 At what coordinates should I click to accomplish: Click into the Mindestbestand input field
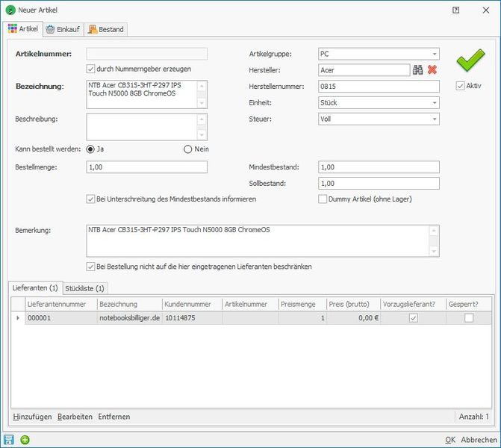(378, 167)
